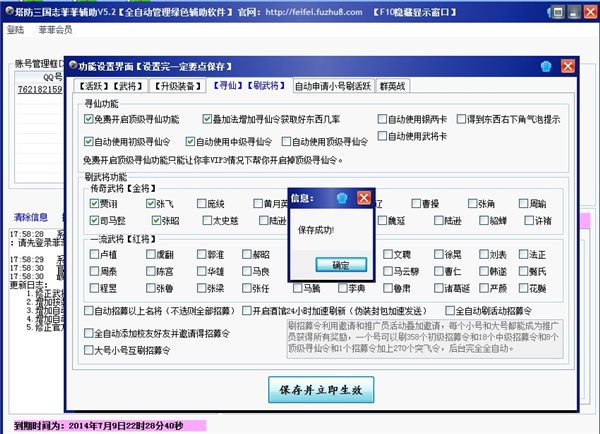Check legendary general 庞统
The height and width of the screenshot is (434, 600).
tap(201, 203)
